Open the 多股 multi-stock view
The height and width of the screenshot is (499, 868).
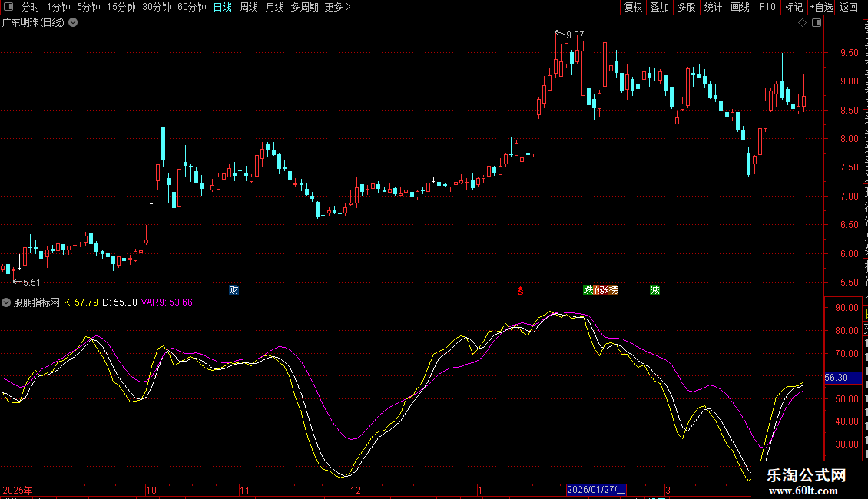686,7
